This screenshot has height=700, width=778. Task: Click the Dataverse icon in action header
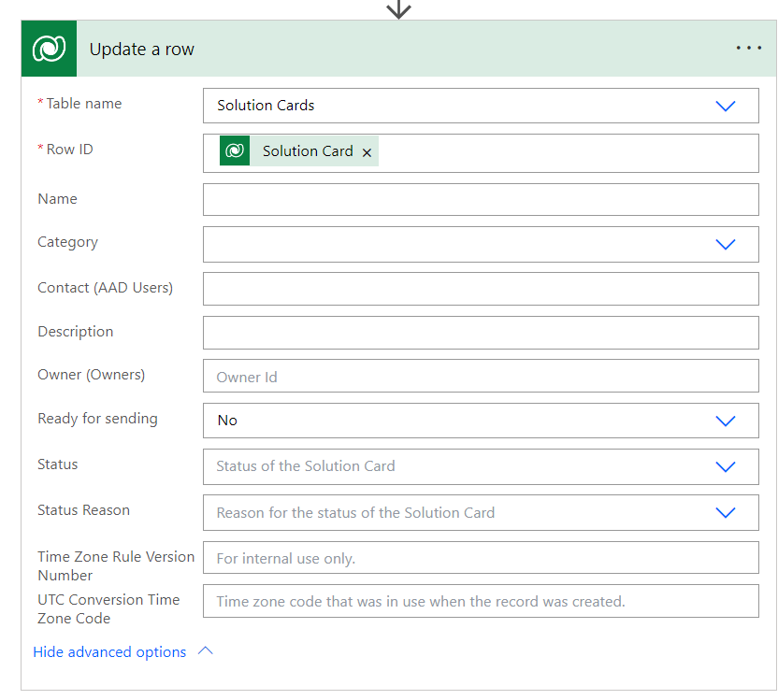click(49, 49)
